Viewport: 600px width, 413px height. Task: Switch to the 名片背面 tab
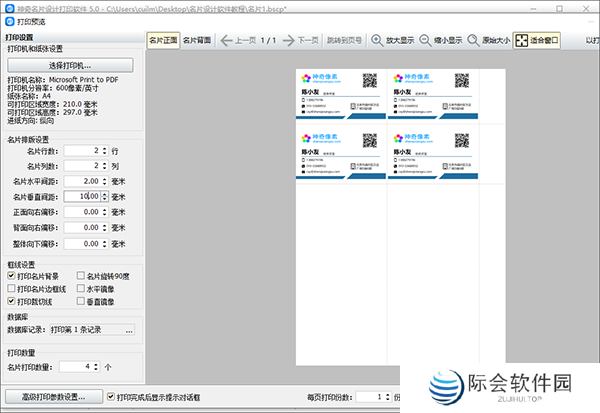196,41
